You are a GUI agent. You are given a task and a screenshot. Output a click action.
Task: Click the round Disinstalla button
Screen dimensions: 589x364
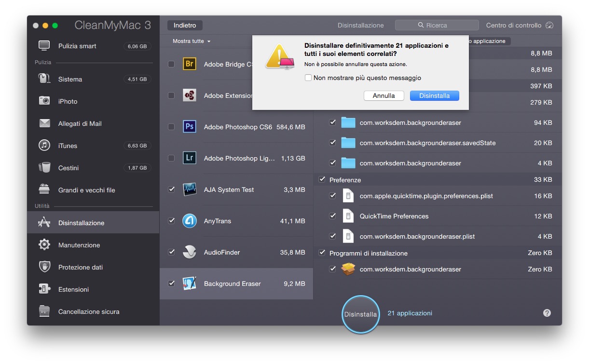coord(360,314)
